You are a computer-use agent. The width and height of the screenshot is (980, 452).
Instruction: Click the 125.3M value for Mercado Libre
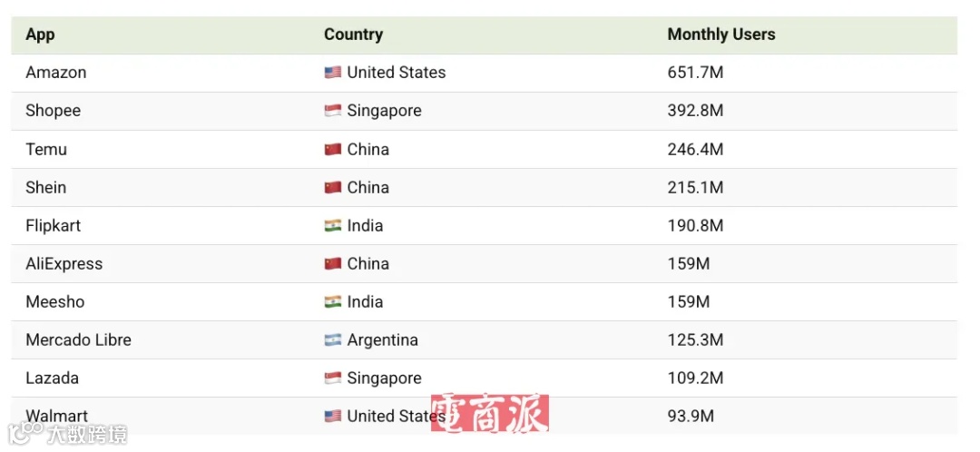pos(695,340)
